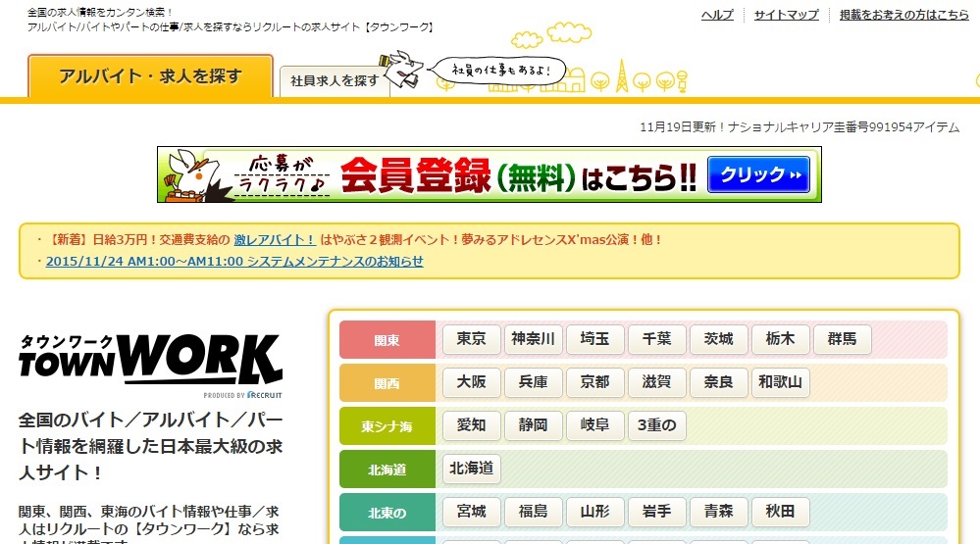Click the 岩手 prefecture button

(x=657, y=512)
